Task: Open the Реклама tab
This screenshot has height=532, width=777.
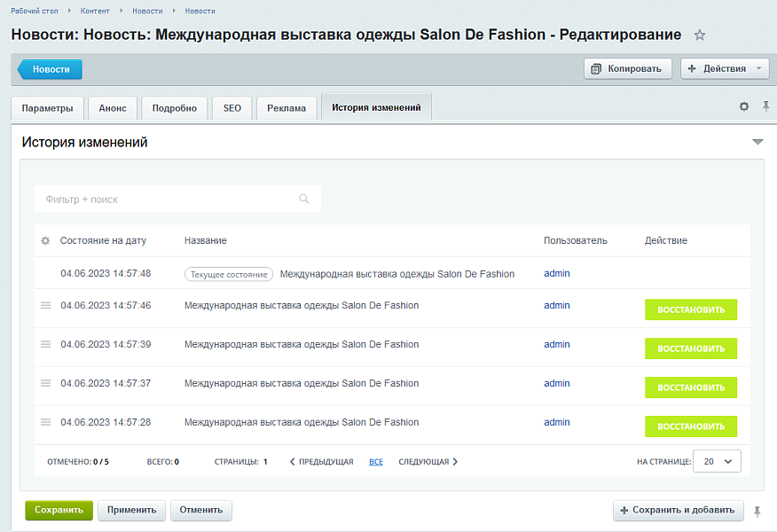Action: point(286,107)
